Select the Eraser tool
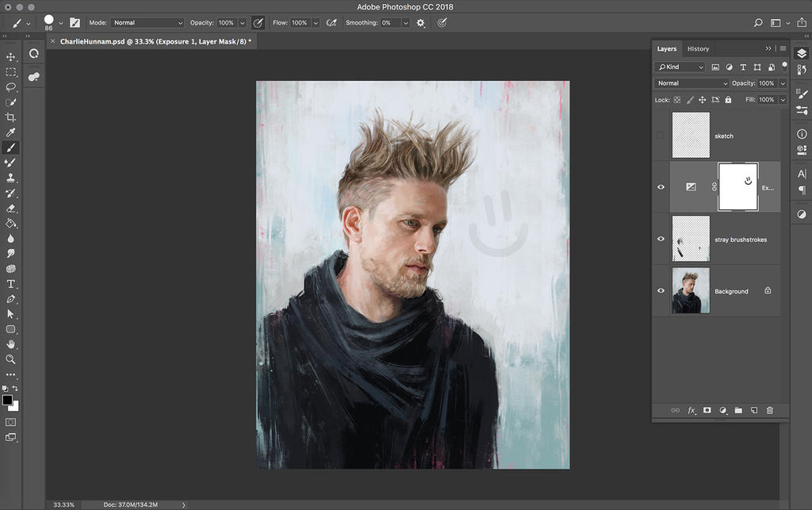The image size is (812, 510). pos(11,208)
